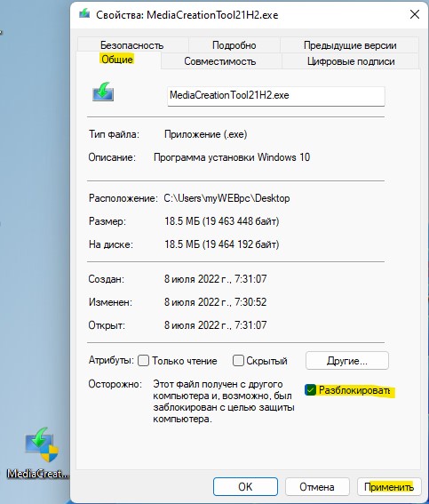
Task: Click the MediaCreationTool desktop shortcut icon
Action: (42, 444)
